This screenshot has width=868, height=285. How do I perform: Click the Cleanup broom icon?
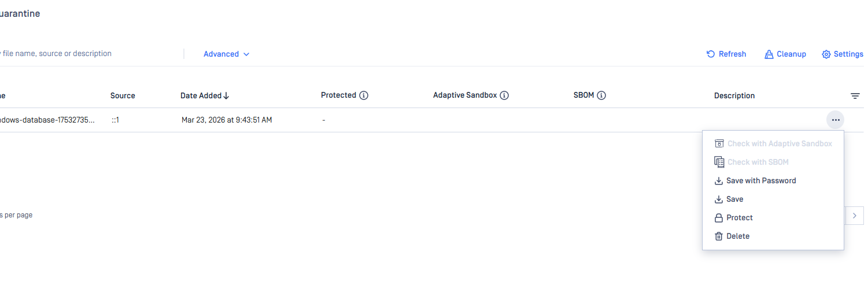point(769,54)
